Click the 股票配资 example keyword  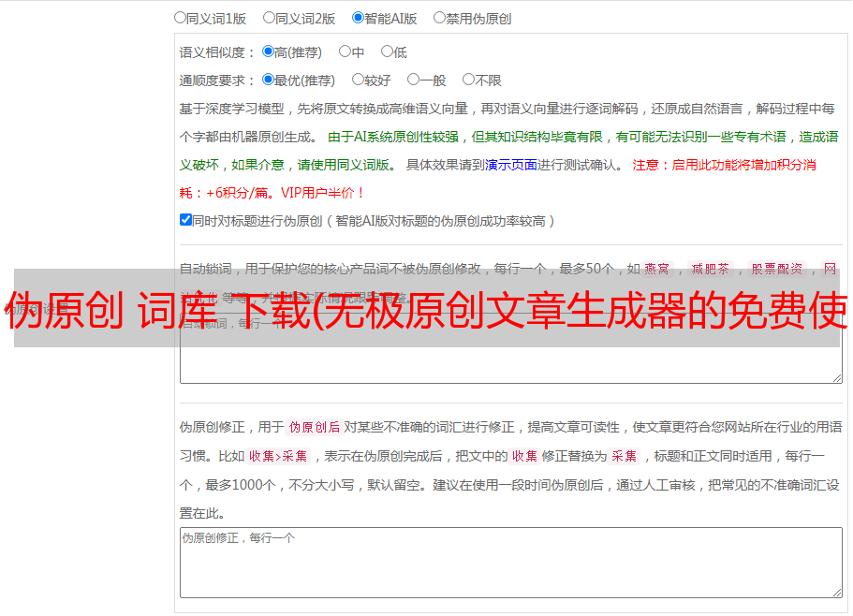[x=777, y=269]
